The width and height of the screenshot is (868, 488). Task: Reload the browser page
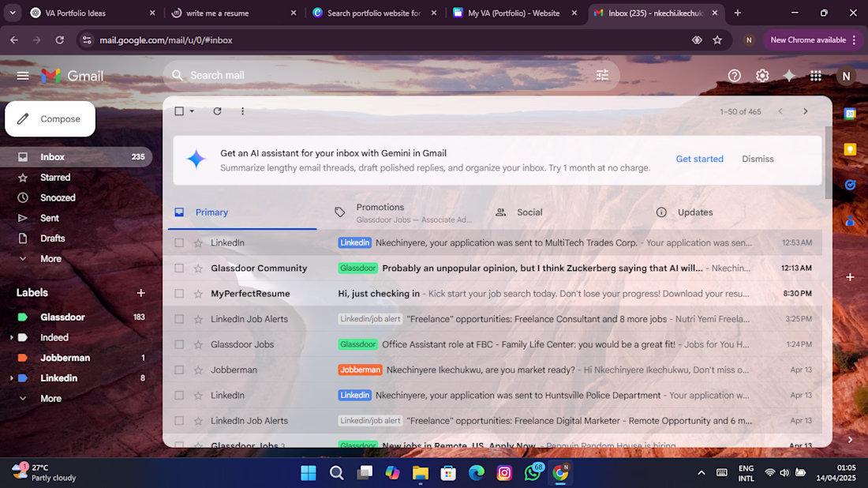(60, 40)
